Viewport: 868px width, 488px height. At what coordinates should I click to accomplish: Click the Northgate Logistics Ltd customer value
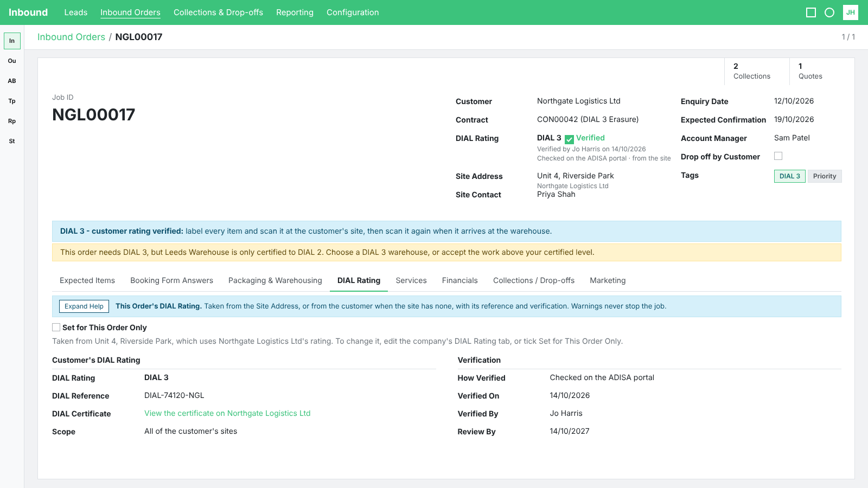pos(578,101)
